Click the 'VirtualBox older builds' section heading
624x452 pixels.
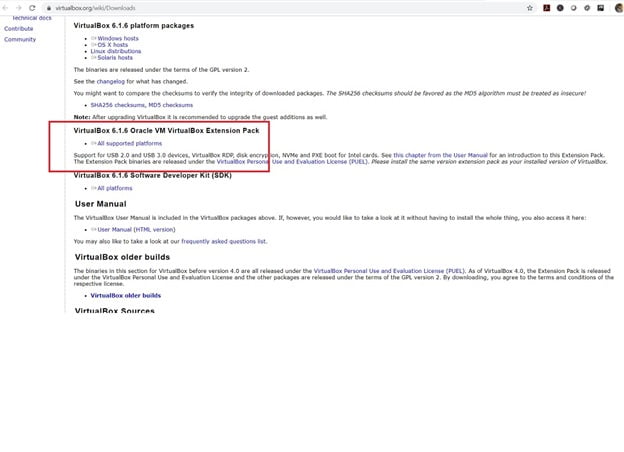pos(122,257)
